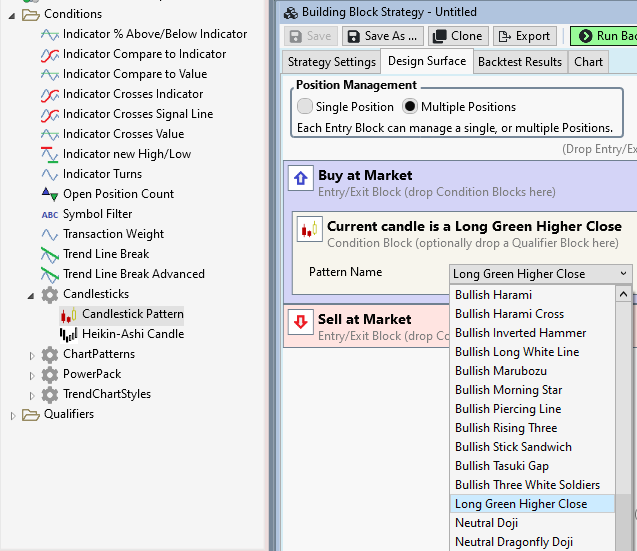Screen dimensions: 637x551
Task: Click the Save As button
Action: pos(382,36)
